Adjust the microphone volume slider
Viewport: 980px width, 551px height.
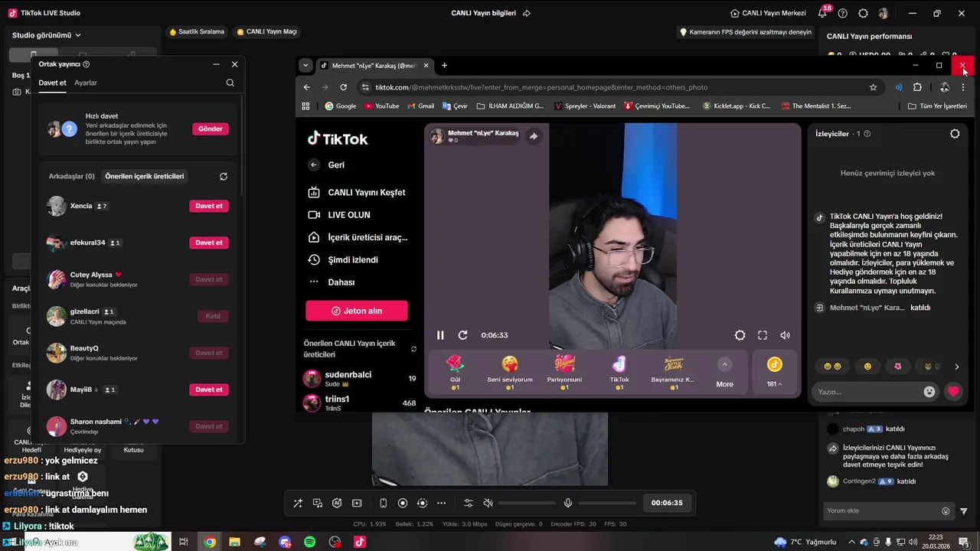(x=609, y=503)
